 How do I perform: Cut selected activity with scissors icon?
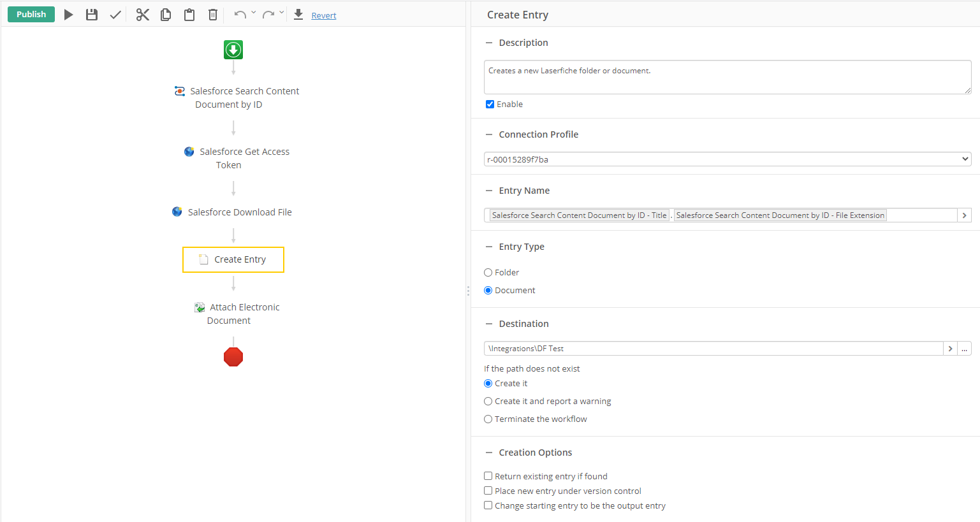[x=143, y=15]
